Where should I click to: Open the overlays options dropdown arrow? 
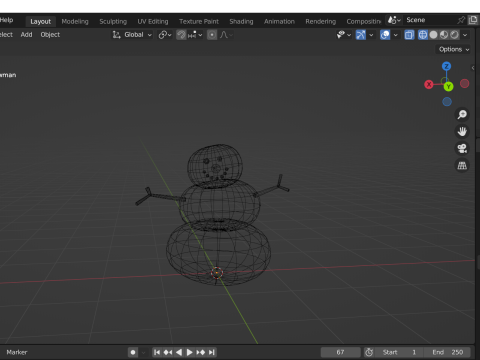pyautogui.click(x=396, y=35)
